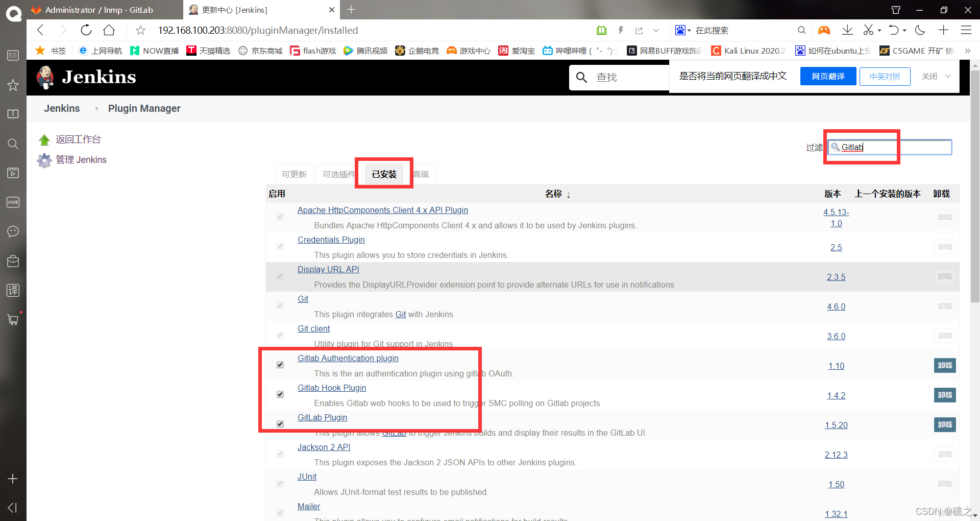Switch to the 高级 tab

[422, 174]
